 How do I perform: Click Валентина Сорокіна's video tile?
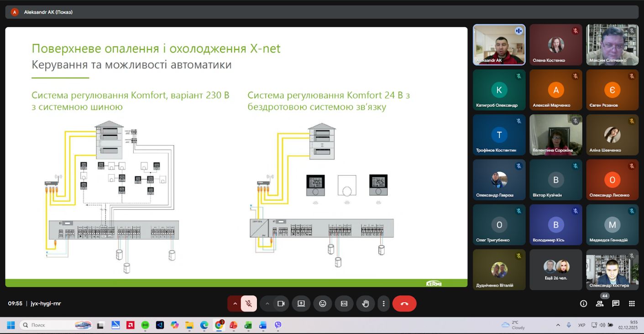(555, 135)
